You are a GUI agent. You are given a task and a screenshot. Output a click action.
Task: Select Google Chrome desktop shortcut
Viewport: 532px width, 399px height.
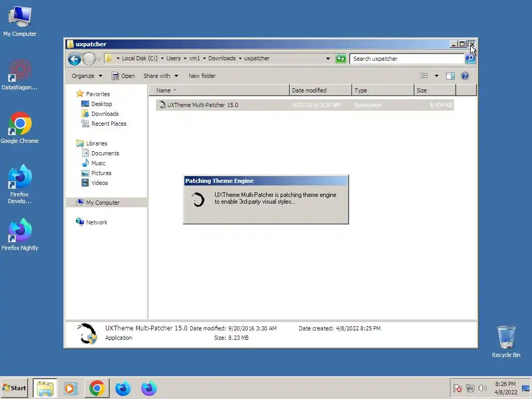[20, 128]
